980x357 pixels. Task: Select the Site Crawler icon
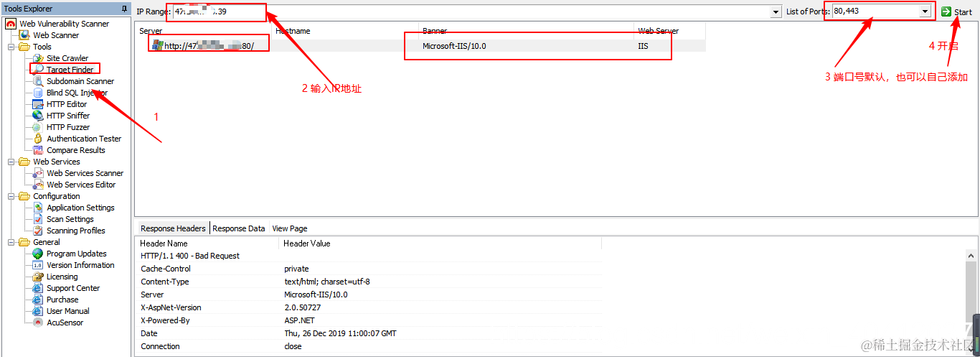[38, 58]
